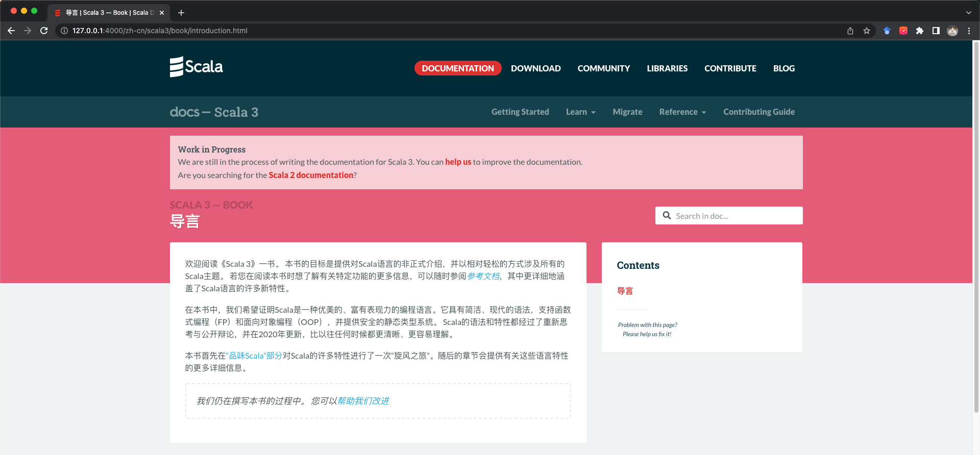
Task: Open the Extensions puzzle piece menu
Action: point(920,31)
